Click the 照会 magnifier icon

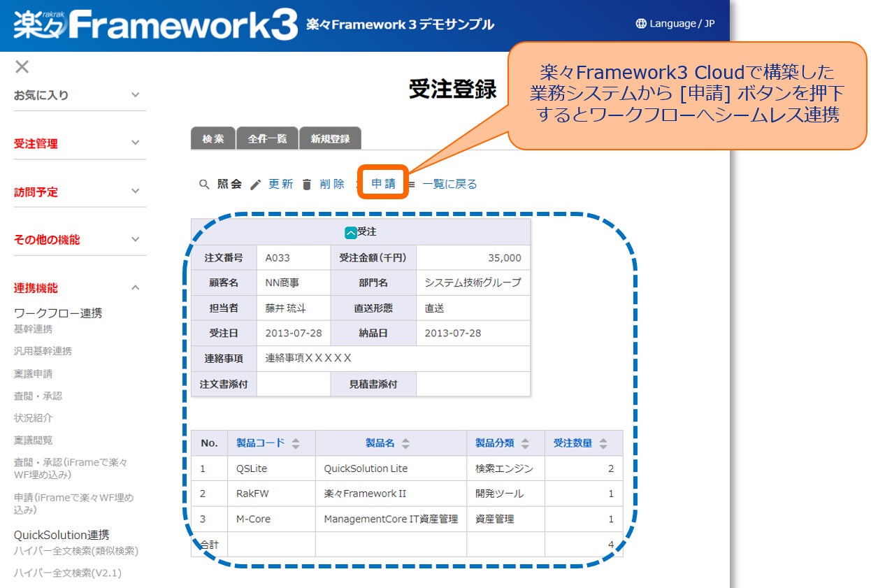204,185
